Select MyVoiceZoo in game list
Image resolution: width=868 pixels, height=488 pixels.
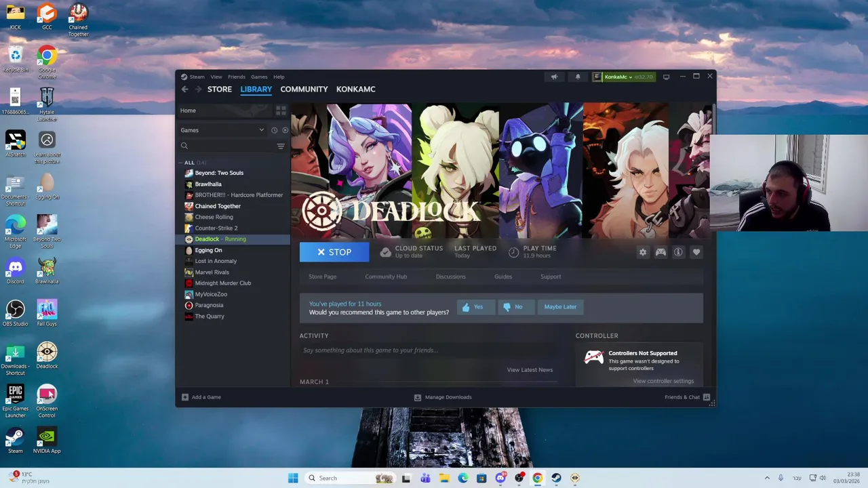point(233,294)
